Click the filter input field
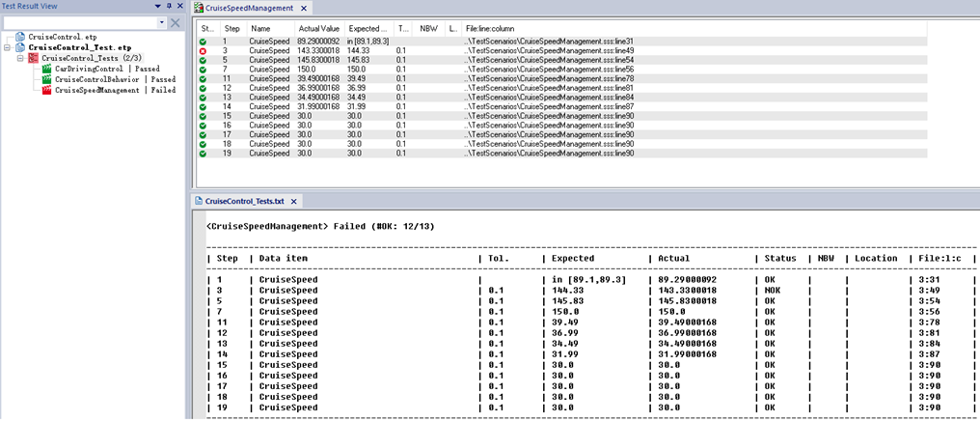Screen dimensions: 980x421 (81, 22)
